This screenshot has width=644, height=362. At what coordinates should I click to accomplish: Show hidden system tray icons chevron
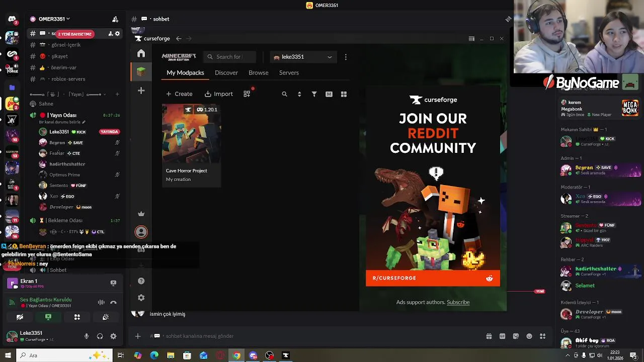point(568,355)
